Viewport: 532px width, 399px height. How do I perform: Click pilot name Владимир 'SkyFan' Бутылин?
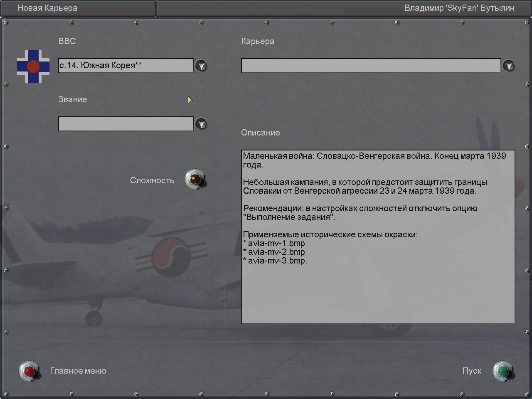(x=459, y=8)
